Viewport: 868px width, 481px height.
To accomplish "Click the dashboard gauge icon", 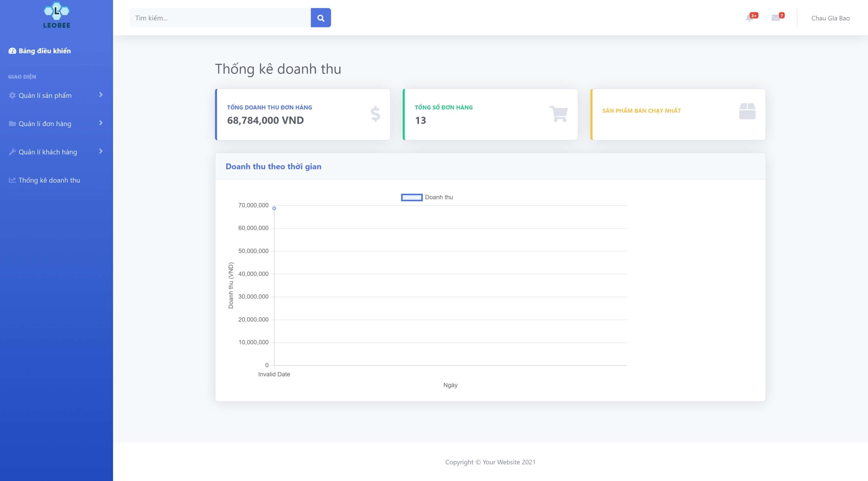I will coord(12,51).
